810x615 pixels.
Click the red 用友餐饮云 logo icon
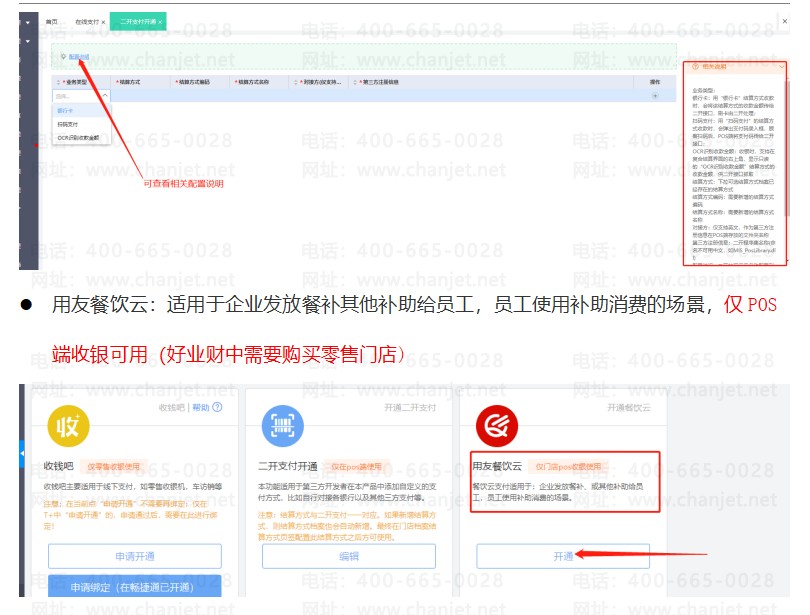coord(497,426)
